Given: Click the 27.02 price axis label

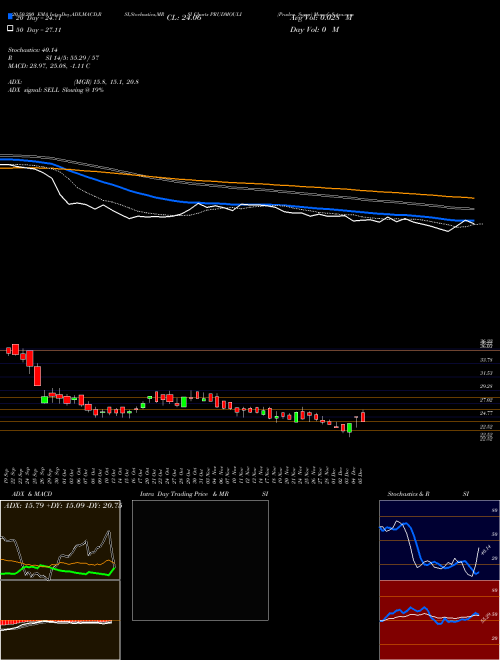Looking at the screenshot, I should (487, 400).
